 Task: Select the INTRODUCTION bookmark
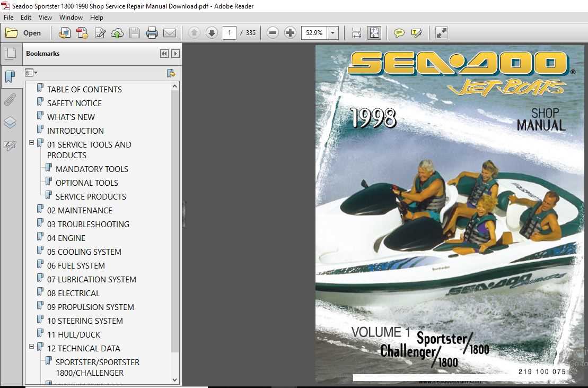coord(75,131)
